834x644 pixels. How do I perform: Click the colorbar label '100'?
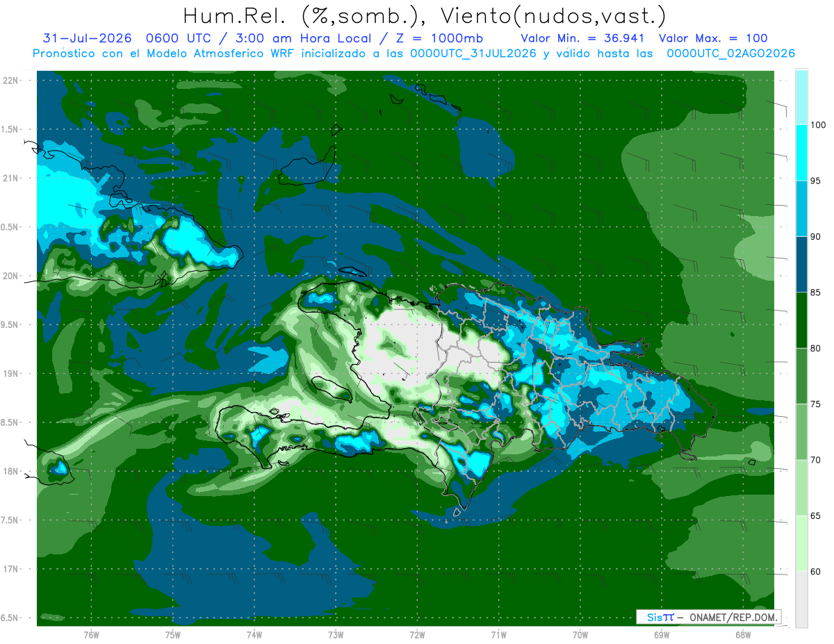(x=819, y=125)
